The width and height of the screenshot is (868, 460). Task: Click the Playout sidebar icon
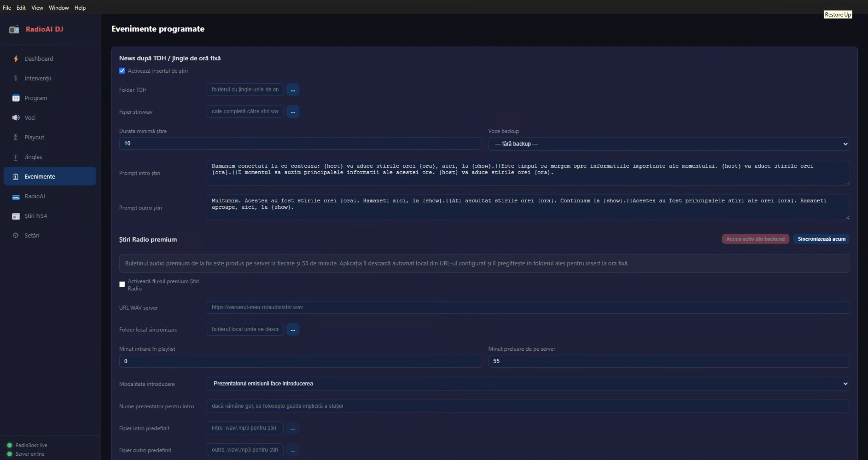coord(16,137)
